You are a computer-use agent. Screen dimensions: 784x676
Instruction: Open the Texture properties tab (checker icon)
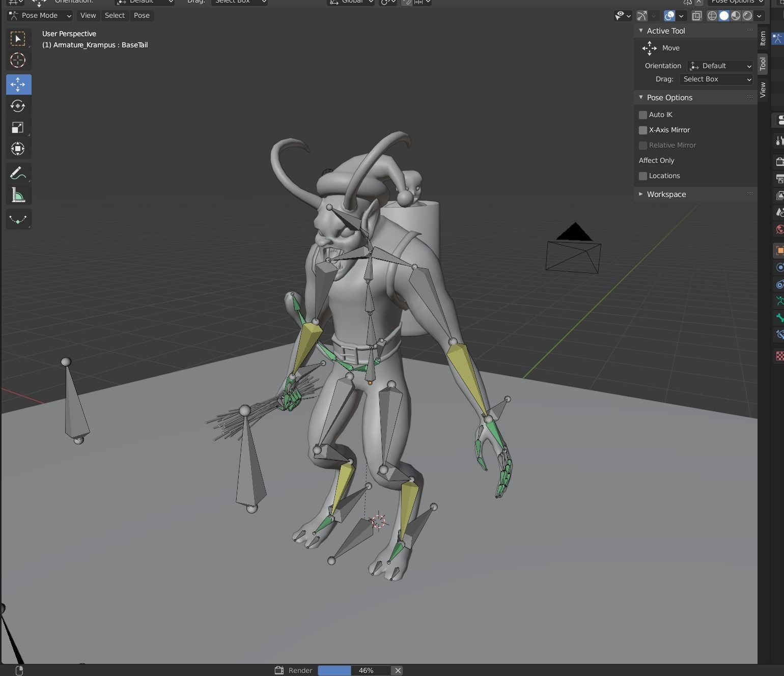pos(779,356)
